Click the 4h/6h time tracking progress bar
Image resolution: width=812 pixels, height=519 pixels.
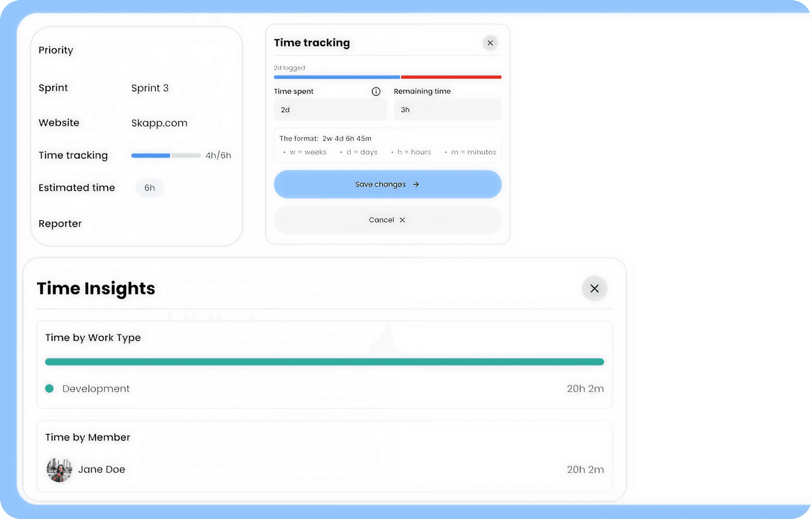166,155
